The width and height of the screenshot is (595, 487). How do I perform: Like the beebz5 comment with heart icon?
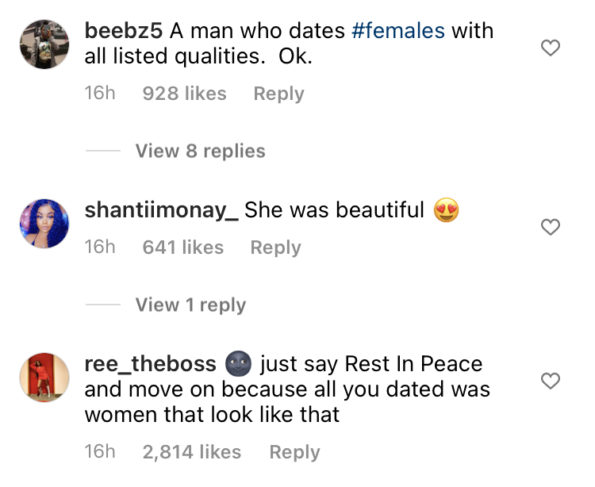pyautogui.click(x=550, y=48)
